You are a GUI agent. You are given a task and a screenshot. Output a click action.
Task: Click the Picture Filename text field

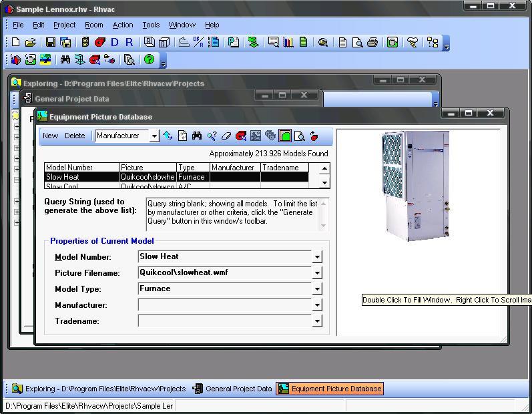(x=224, y=272)
